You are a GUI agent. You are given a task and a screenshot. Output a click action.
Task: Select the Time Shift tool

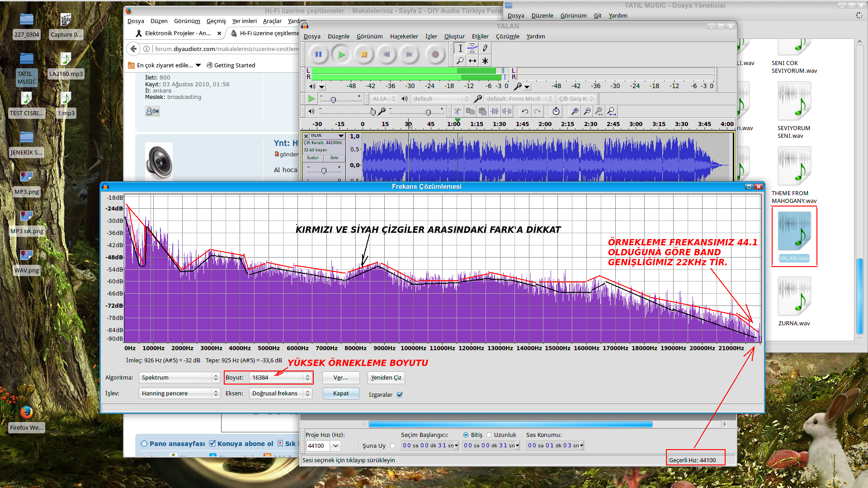(x=472, y=61)
